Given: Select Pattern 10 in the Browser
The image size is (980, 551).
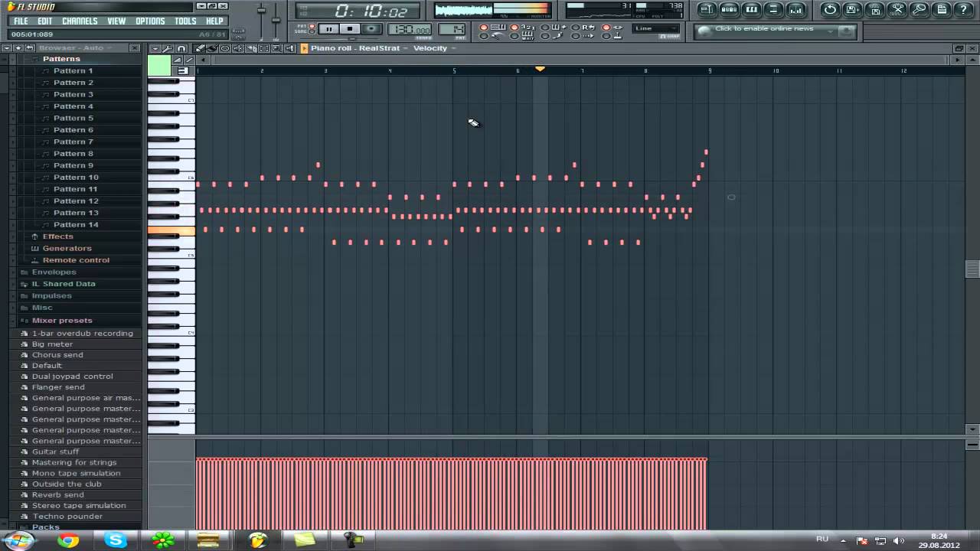Looking at the screenshot, I should (x=76, y=177).
